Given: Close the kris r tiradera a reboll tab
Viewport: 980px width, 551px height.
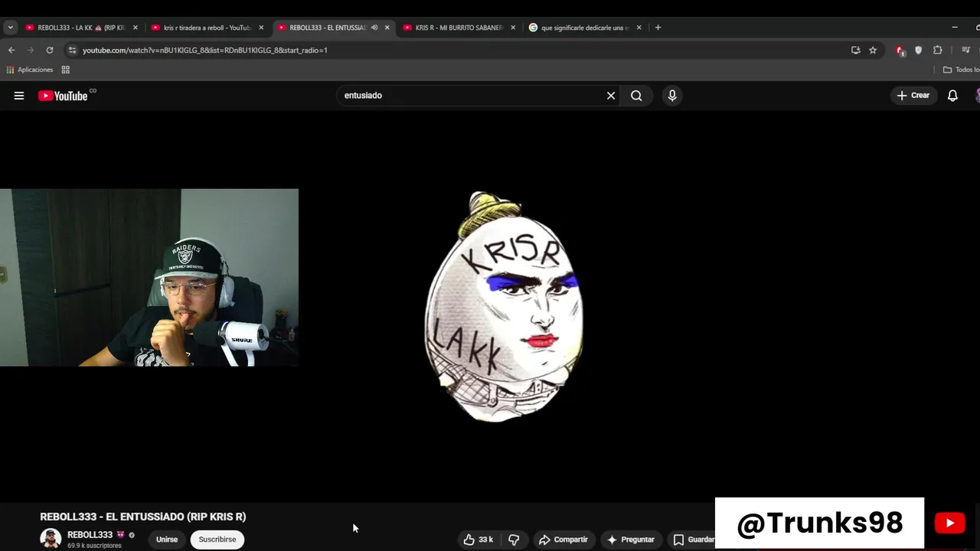Looking at the screenshot, I should [x=261, y=28].
